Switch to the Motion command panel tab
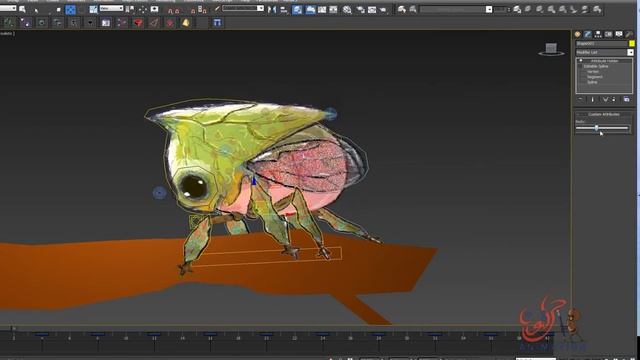This screenshot has height=360, width=640. click(x=609, y=34)
